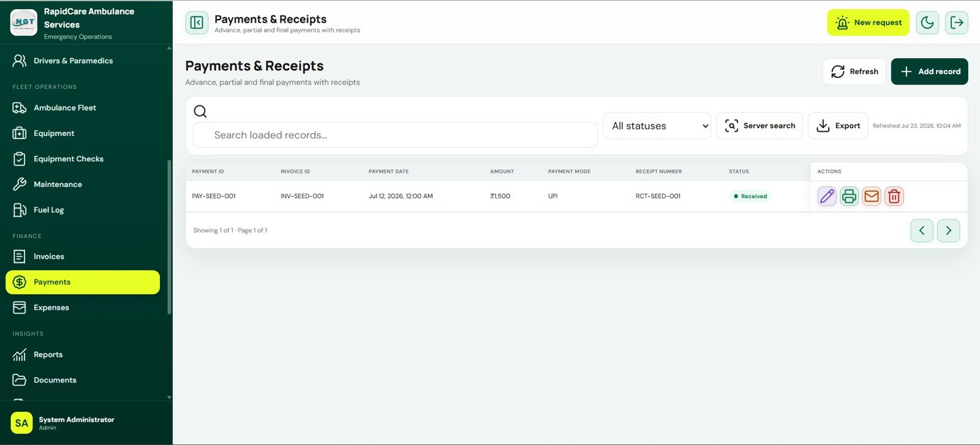The image size is (980, 445).
Task: Click the RCT-SEED-001 receipt cell
Action: [658, 196]
